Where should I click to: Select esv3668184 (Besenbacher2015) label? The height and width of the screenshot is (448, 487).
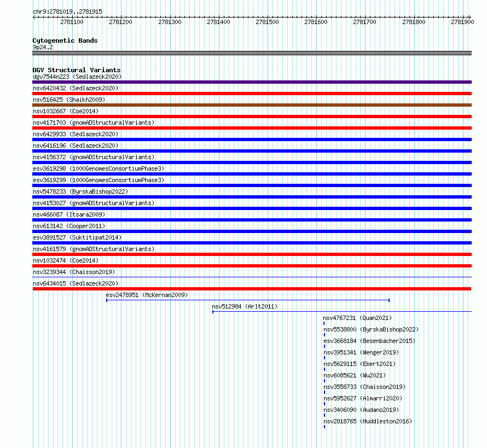tap(369, 341)
